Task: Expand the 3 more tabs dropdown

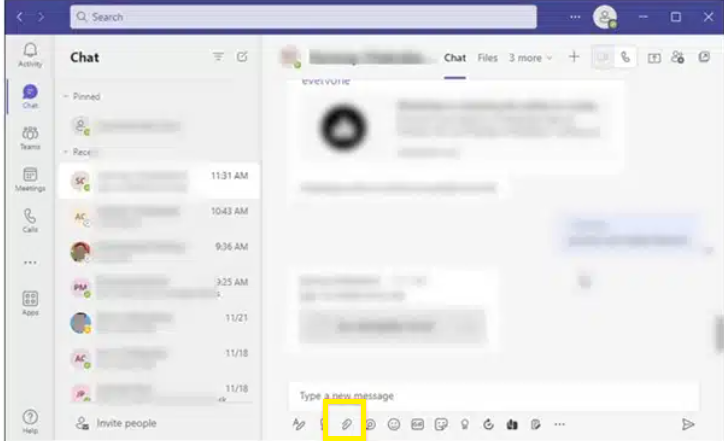Action: tap(530, 58)
